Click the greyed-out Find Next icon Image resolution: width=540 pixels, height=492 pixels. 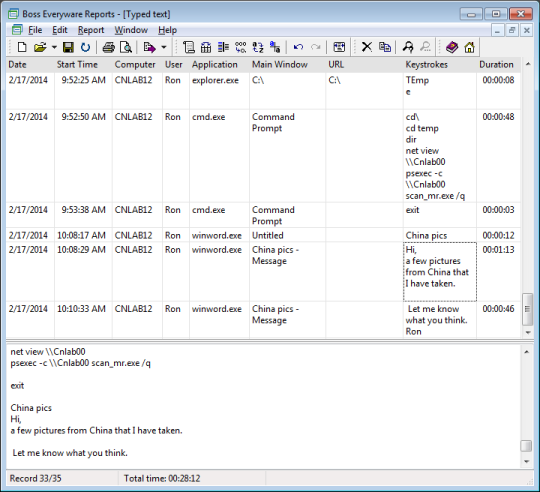coord(426,47)
